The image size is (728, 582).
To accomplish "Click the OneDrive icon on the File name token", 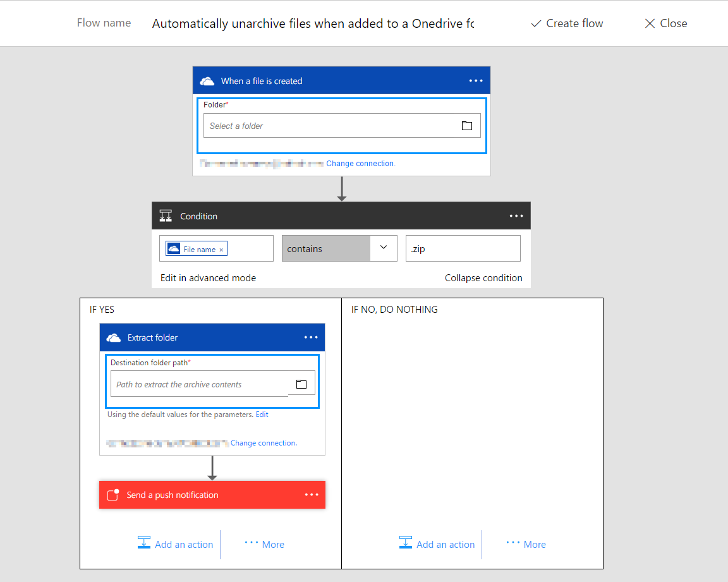I will tap(173, 248).
